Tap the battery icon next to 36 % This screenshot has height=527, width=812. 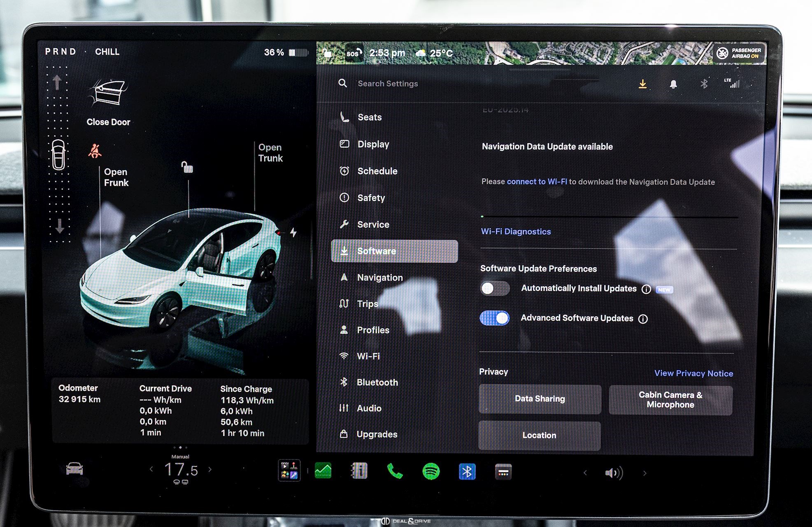298,53
